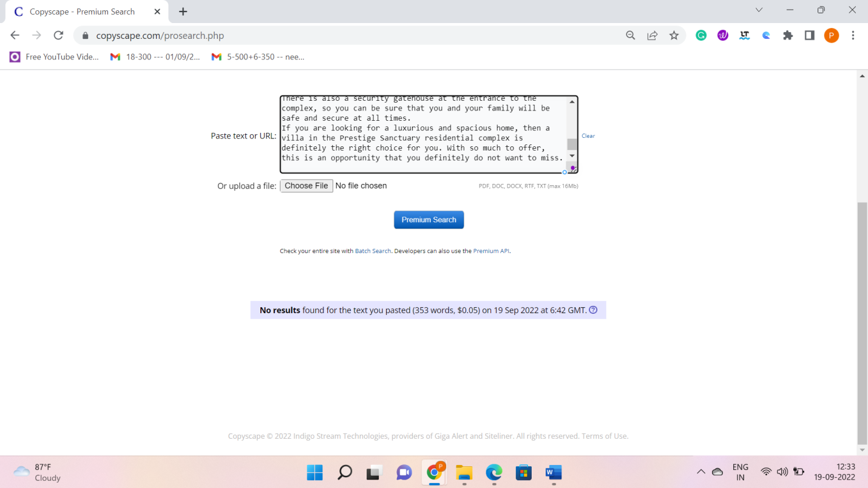Open Microsoft Store from the taskbar

point(524,472)
